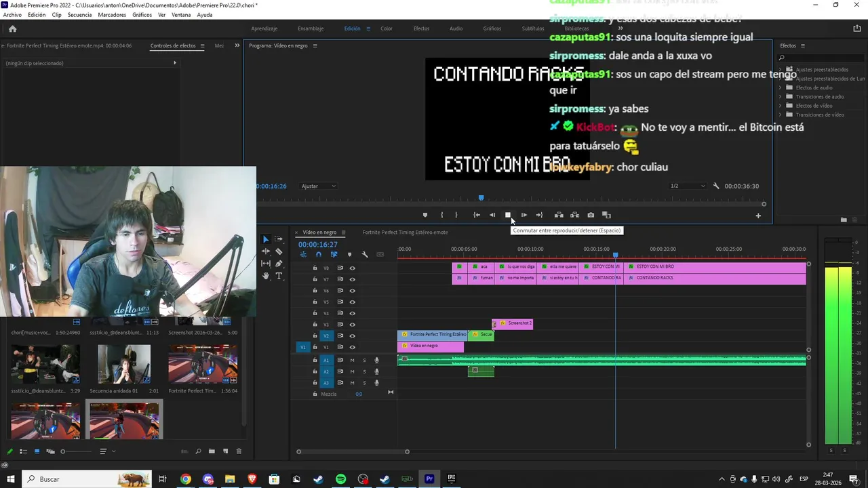Toggle Linked Selection in timeline
Screen dimensions: 868x488
click(x=334, y=254)
